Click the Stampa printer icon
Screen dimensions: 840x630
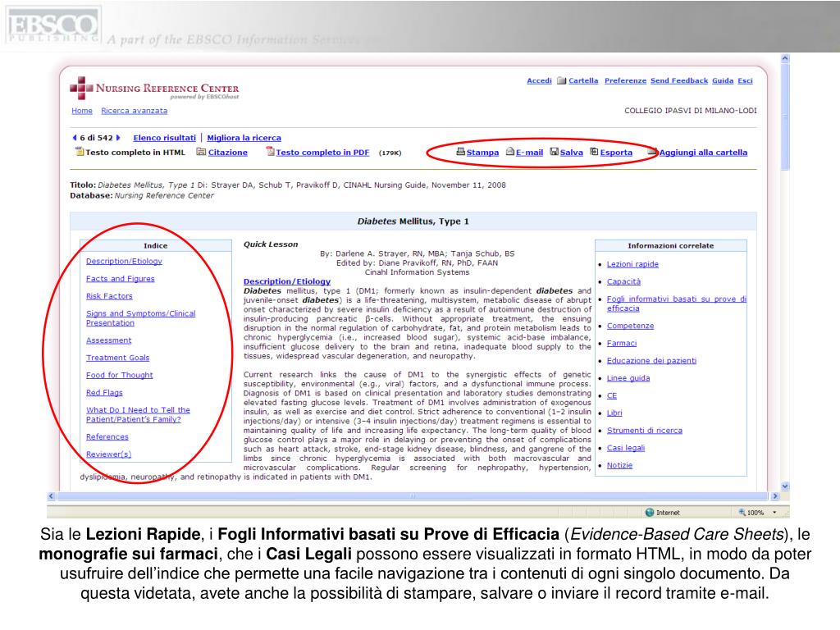tap(460, 152)
